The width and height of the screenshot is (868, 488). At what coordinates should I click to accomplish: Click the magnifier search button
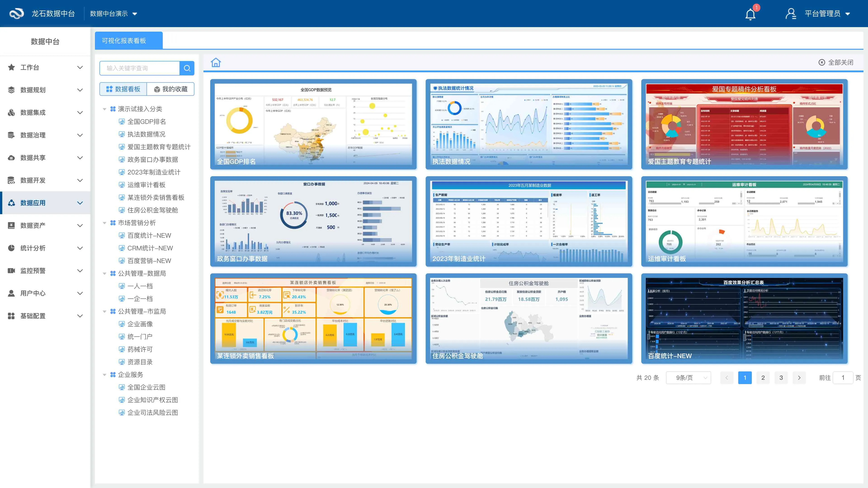click(x=187, y=68)
